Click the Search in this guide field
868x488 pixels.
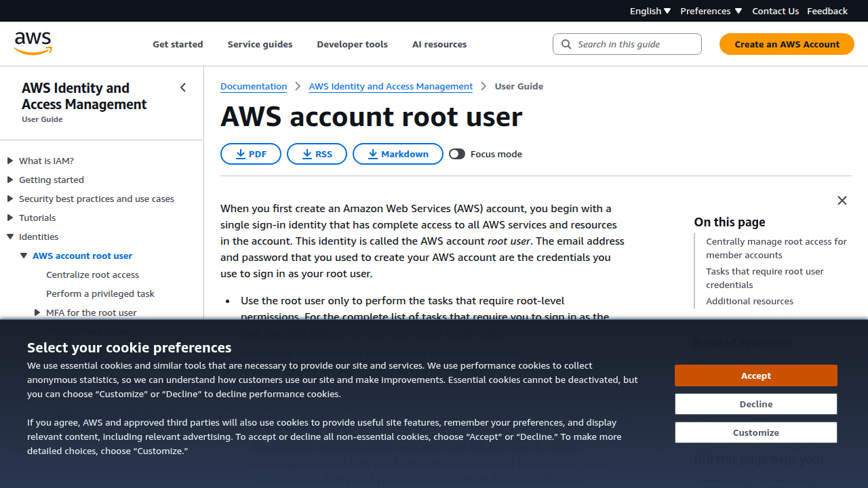pos(627,44)
